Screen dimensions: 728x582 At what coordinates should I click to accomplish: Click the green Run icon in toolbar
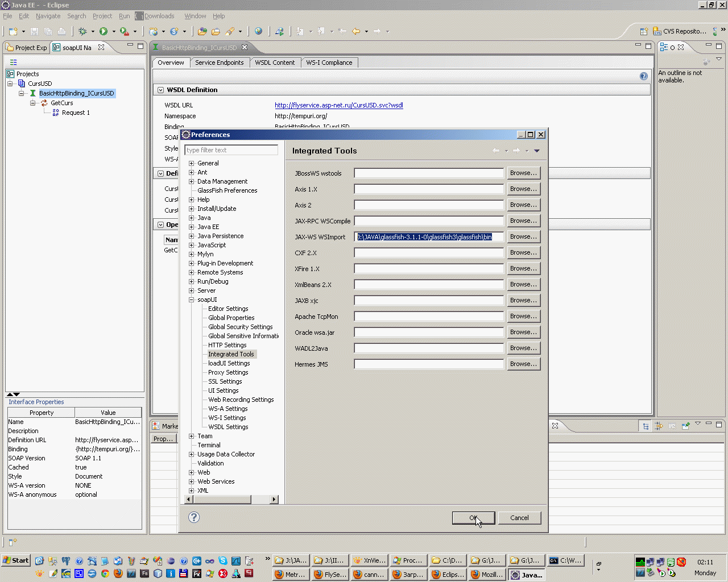click(x=104, y=32)
